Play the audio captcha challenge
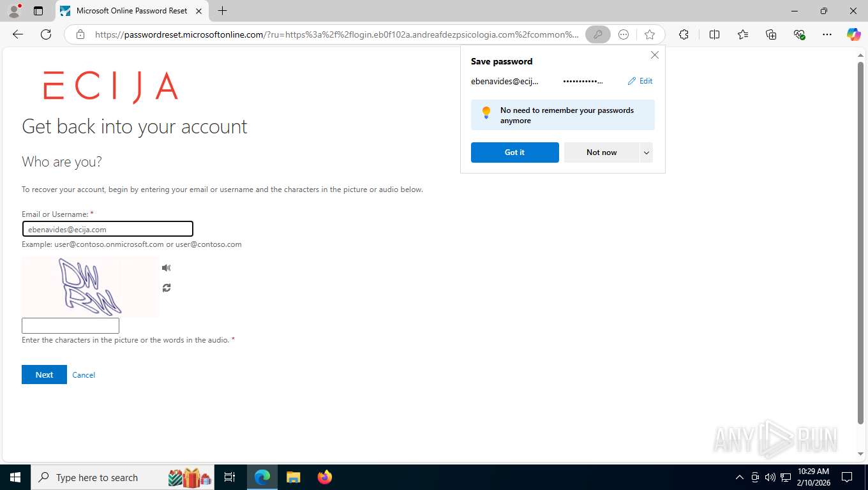The image size is (868, 490). [166, 268]
